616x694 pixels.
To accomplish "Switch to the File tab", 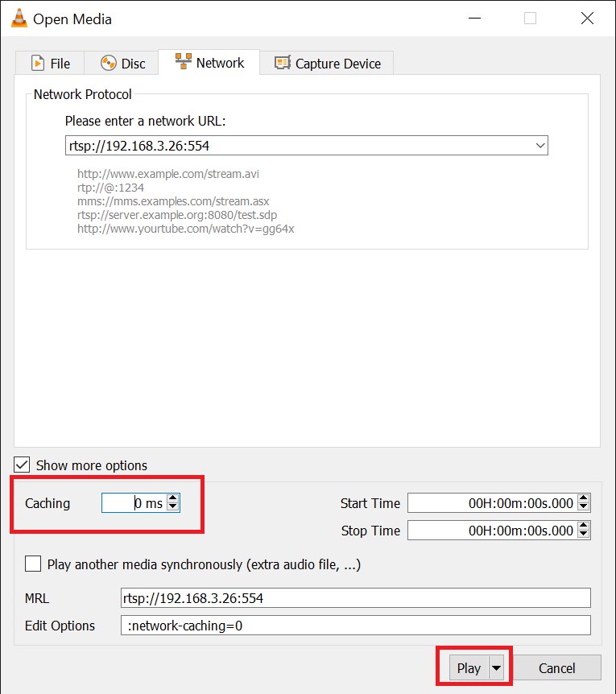I will 50,64.
